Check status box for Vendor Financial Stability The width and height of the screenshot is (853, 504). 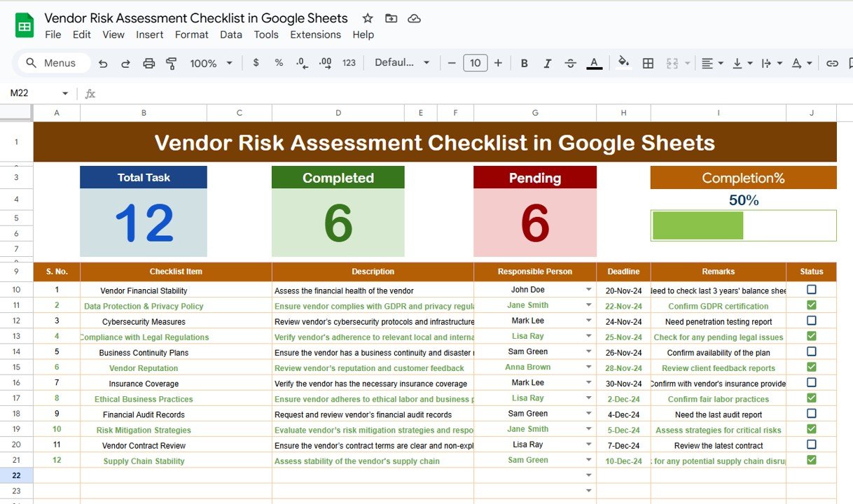click(x=812, y=289)
